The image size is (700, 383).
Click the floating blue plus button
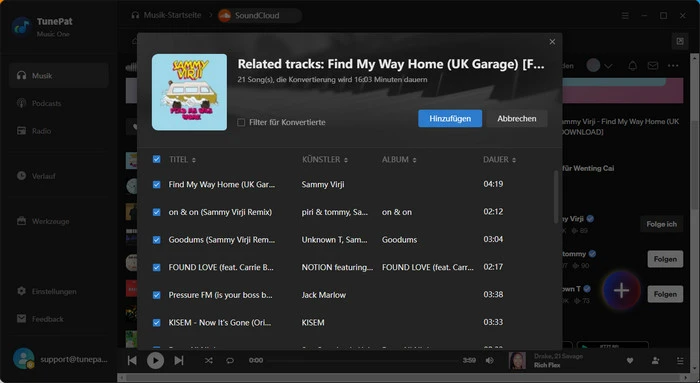[x=621, y=291]
